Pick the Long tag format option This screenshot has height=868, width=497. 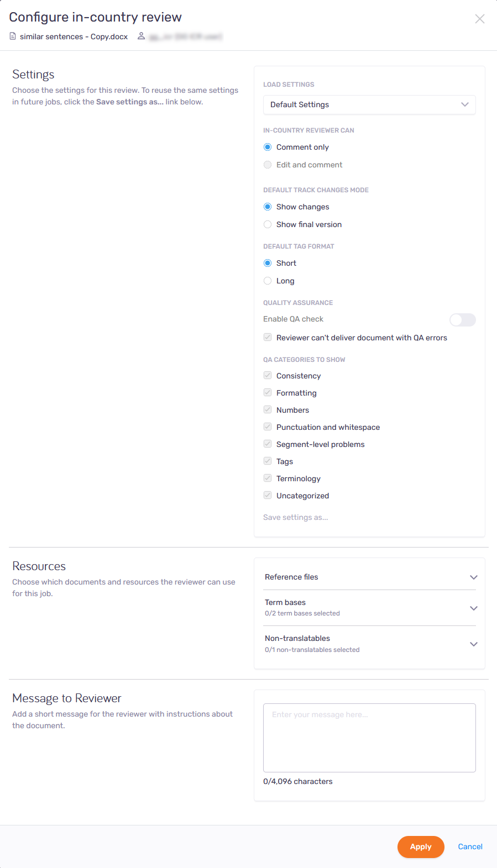tap(268, 281)
